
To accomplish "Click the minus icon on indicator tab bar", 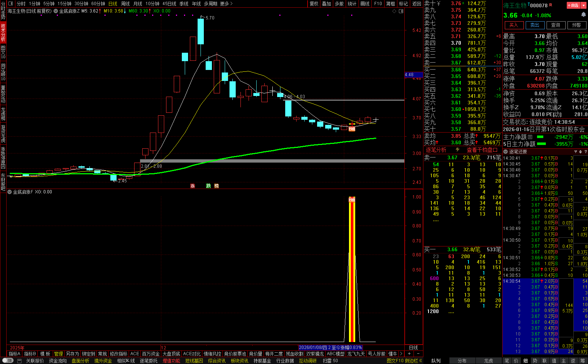I will click(418, 354).
